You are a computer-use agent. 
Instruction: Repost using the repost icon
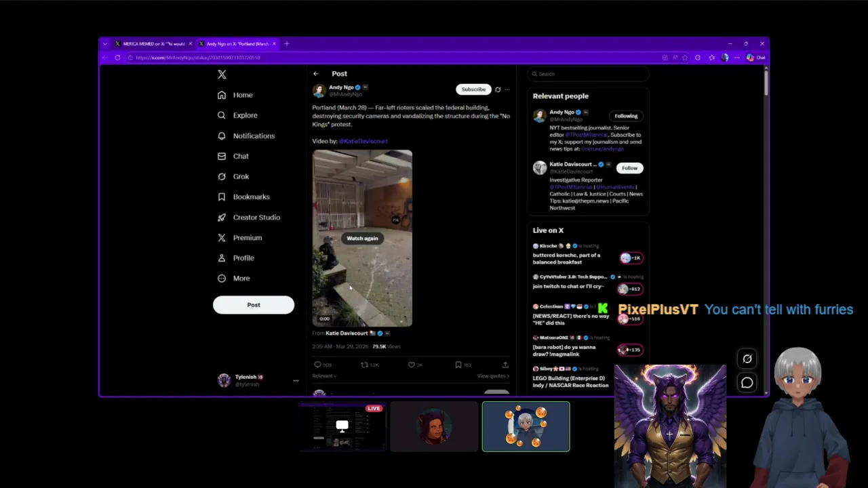coord(364,365)
